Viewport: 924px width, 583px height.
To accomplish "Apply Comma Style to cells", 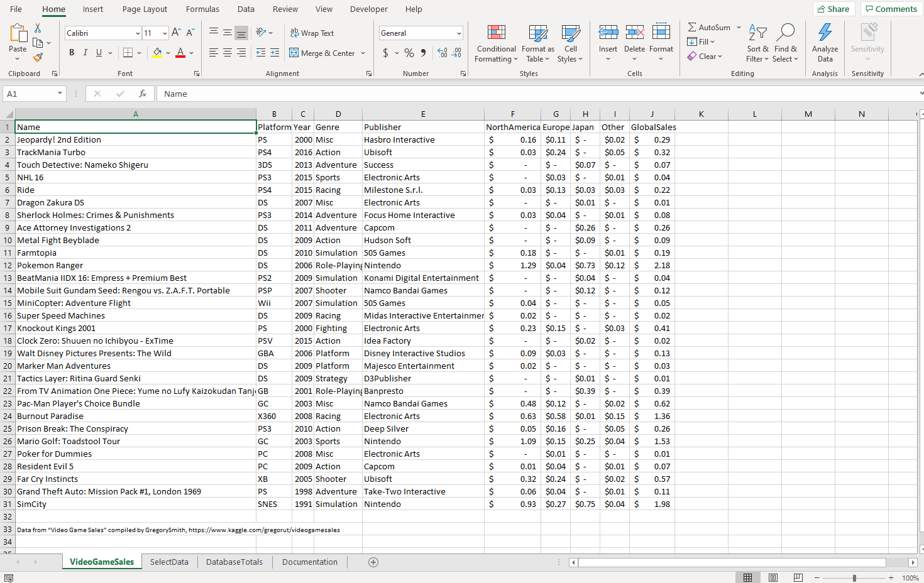I will (x=423, y=53).
